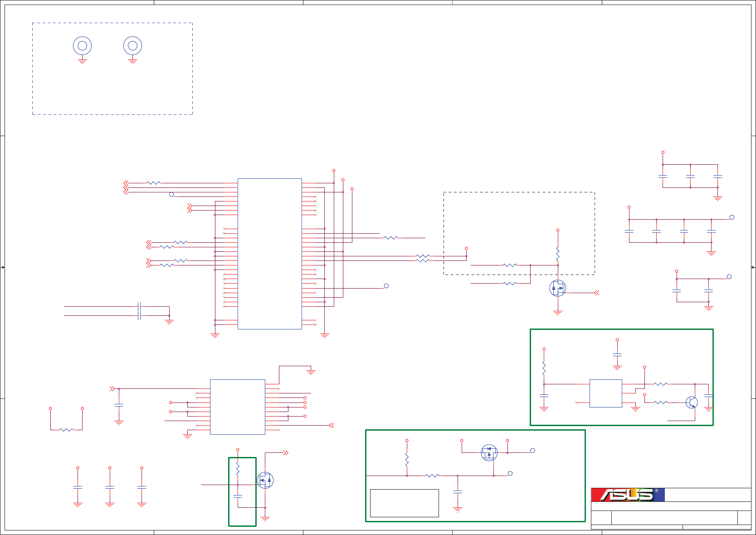Select the MOSFET below the black dashed box
This screenshot has height=535, width=756.
(x=558, y=288)
